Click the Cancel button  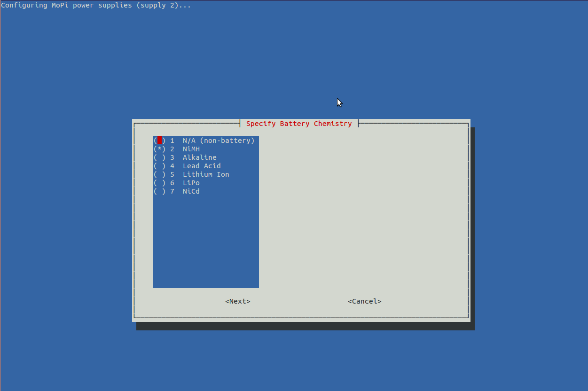point(365,301)
